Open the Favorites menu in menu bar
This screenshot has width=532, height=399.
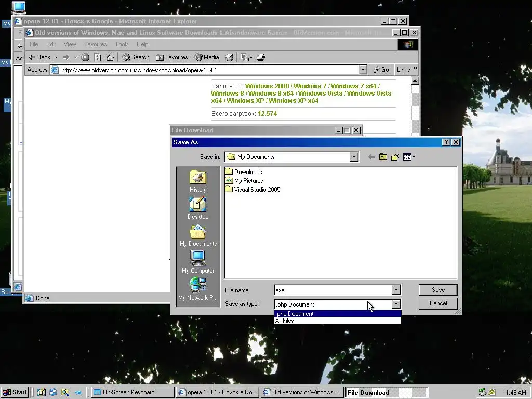[96, 44]
